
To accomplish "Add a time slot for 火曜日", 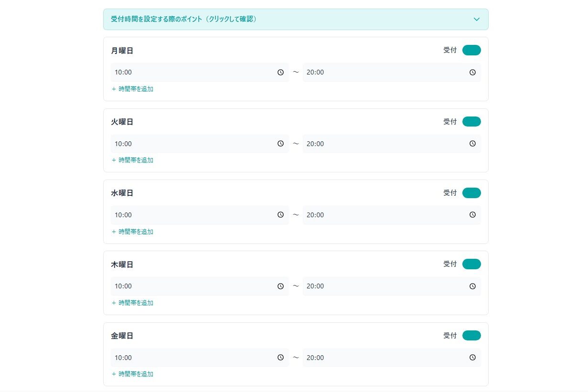I will [x=133, y=160].
